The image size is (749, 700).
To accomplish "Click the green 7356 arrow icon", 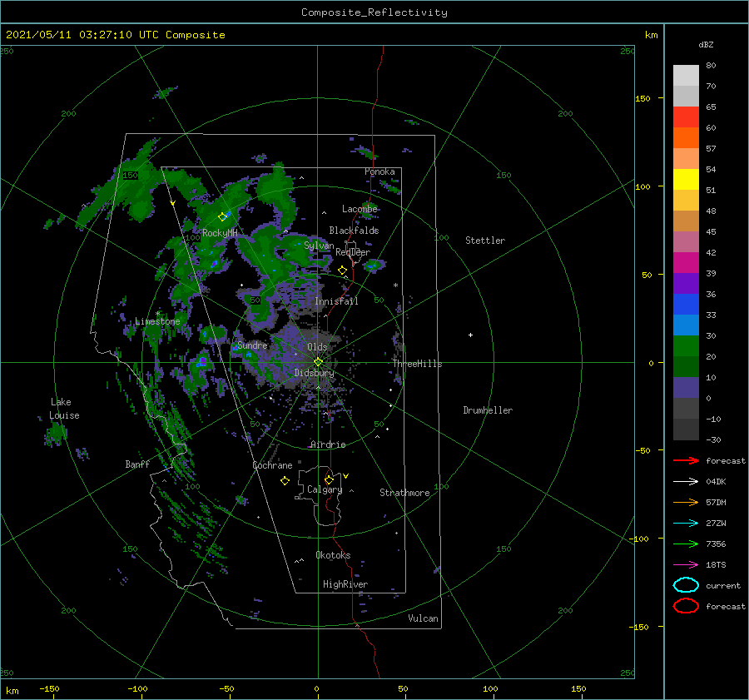I will (686, 544).
